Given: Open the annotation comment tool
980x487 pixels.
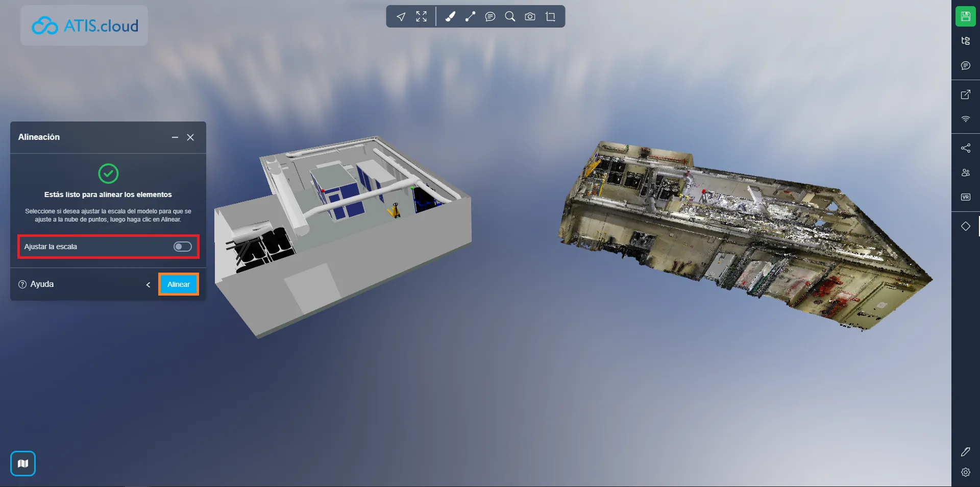Looking at the screenshot, I should 490,17.
